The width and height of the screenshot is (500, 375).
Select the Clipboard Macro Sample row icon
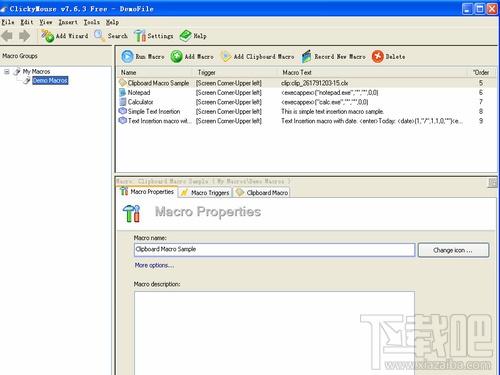coord(123,83)
